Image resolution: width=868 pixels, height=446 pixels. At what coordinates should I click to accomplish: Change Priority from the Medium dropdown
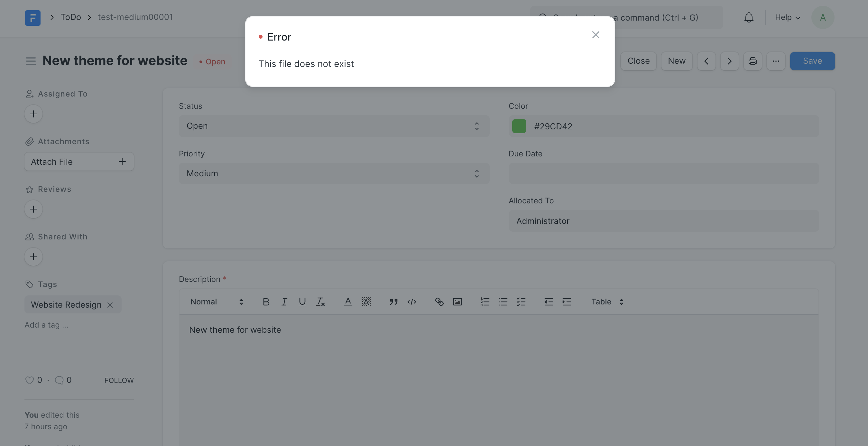coord(334,173)
